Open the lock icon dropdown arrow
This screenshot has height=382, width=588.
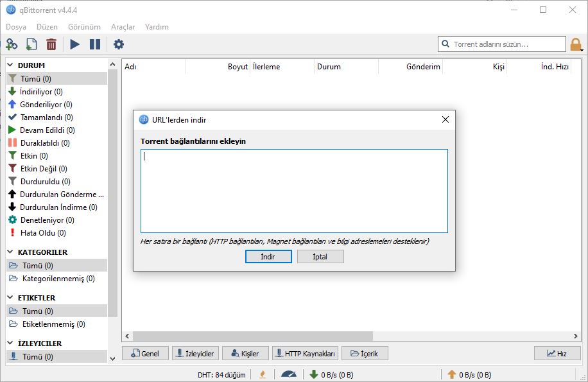(582, 50)
